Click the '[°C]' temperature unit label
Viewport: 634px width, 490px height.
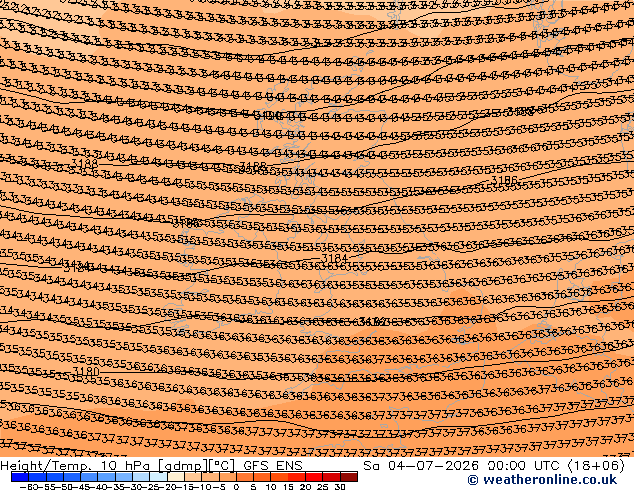pyautogui.click(x=222, y=466)
